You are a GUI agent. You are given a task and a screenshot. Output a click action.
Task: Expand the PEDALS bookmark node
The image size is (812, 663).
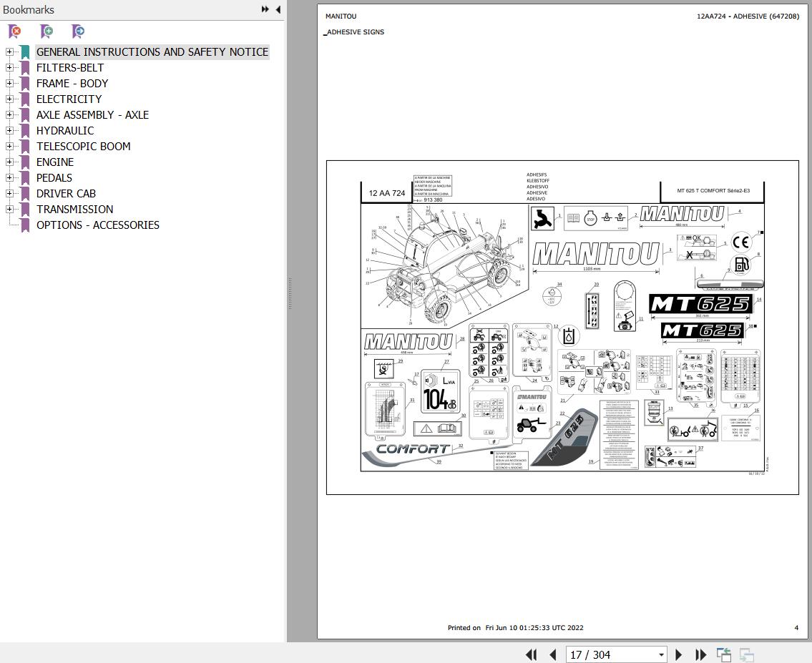coord(9,177)
